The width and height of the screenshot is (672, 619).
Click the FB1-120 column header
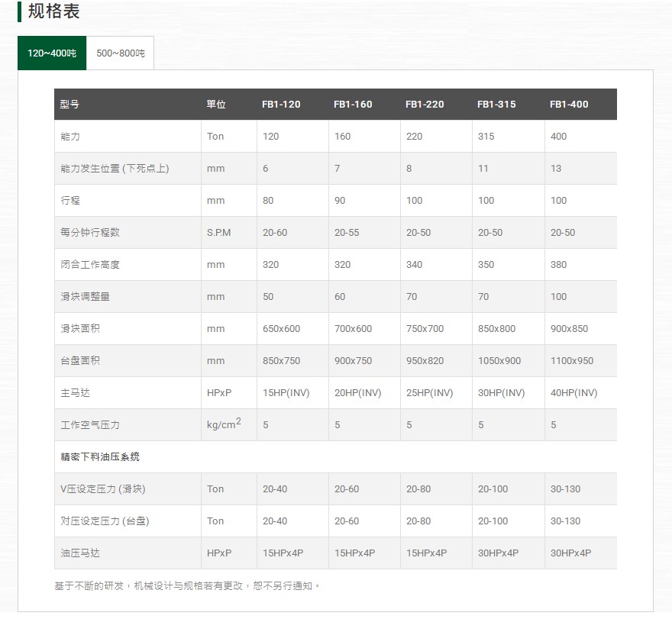tap(281, 105)
